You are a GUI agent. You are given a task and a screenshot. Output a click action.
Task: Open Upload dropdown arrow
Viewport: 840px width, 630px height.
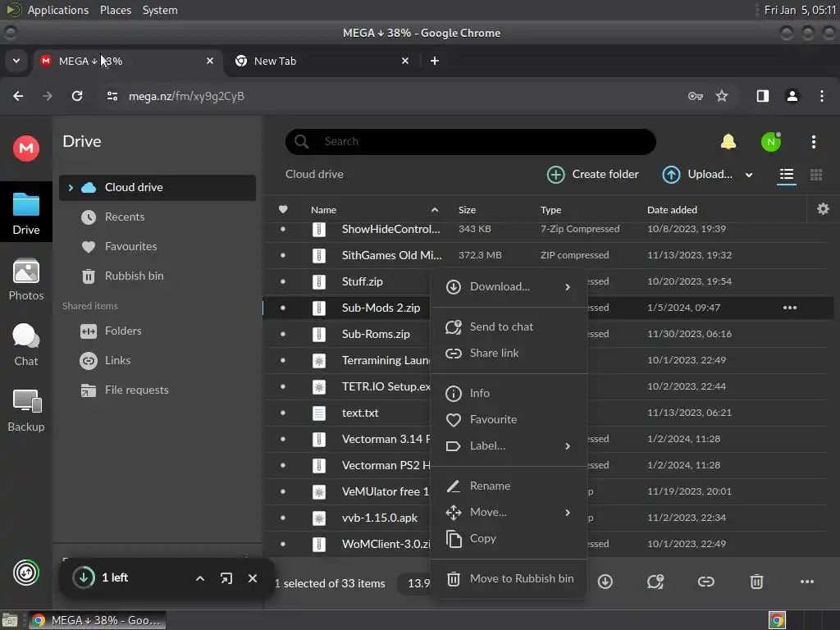(749, 175)
